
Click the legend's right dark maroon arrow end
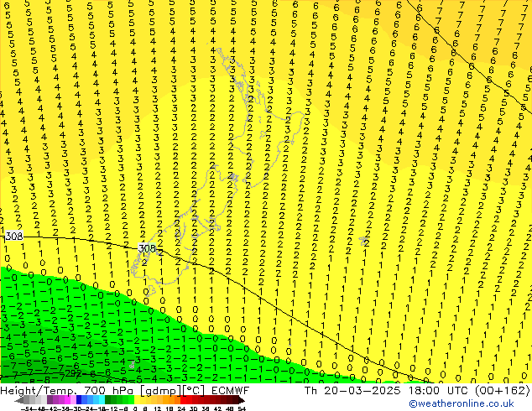tap(241, 400)
